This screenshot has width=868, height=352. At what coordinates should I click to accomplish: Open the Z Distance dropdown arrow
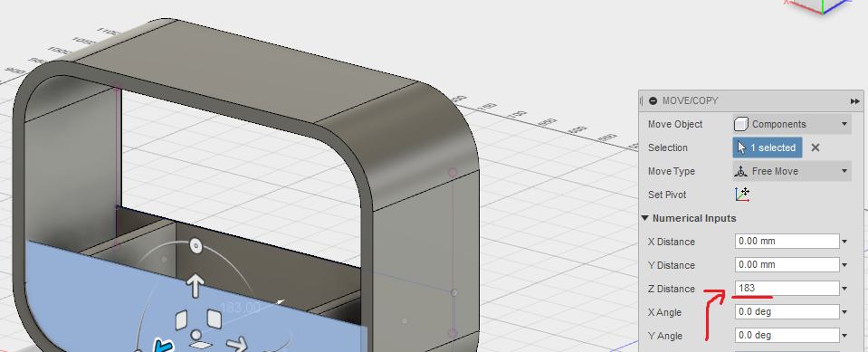[x=844, y=289]
